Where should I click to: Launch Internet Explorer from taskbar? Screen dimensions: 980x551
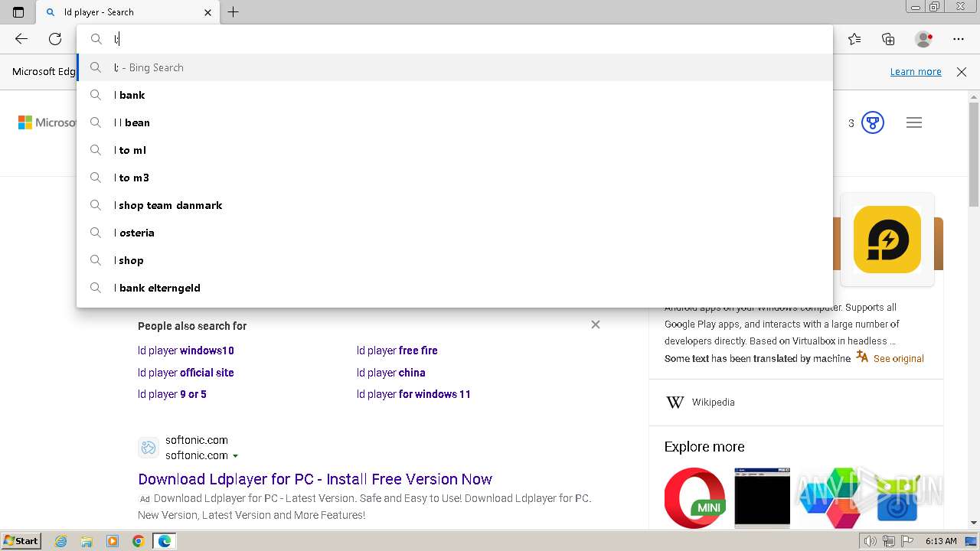(61, 541)
